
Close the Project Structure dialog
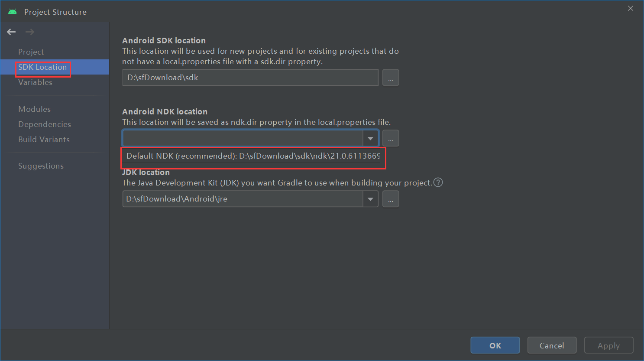tap(631, 8)
